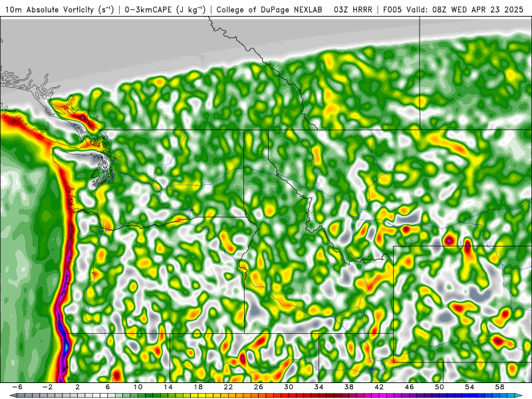Click the cyan right arrow end of colorbar
This screenshot has width=532, height=399.
pos(519,396)
